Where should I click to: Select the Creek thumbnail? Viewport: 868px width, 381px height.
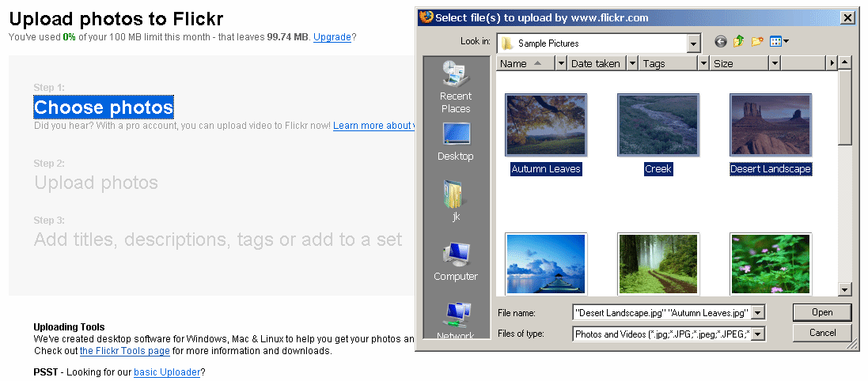(x=658, y=125)
